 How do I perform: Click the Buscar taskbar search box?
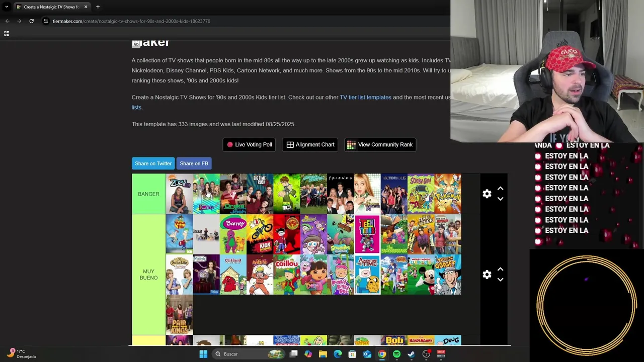pos(249,354)
